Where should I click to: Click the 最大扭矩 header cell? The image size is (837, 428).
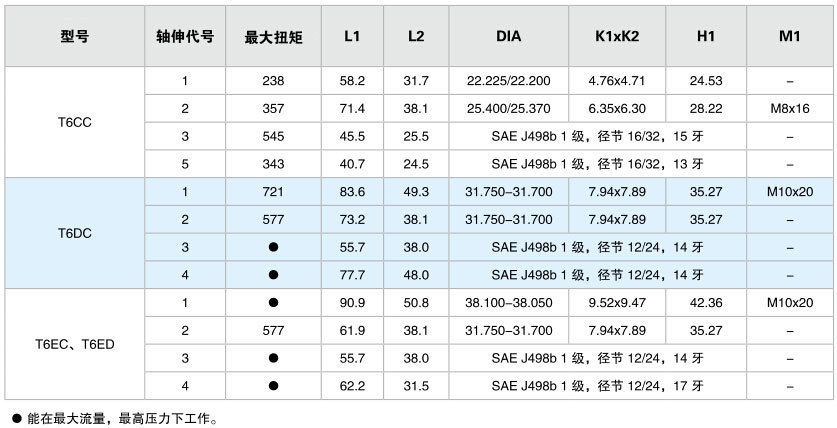pyautogui.click(x=273, y=36)
